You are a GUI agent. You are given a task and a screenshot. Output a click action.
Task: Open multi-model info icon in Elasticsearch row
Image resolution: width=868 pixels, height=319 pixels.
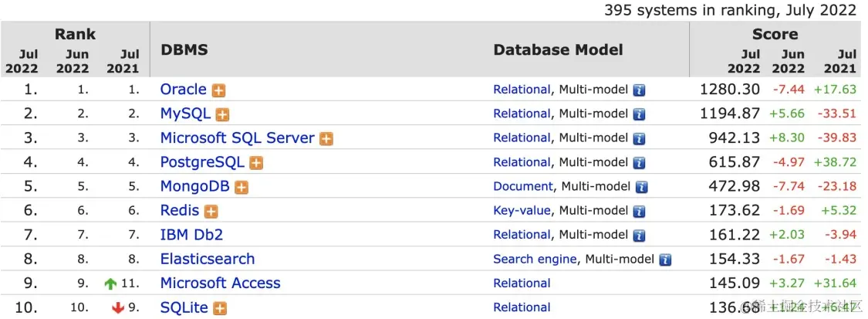(x=664, y=260)
